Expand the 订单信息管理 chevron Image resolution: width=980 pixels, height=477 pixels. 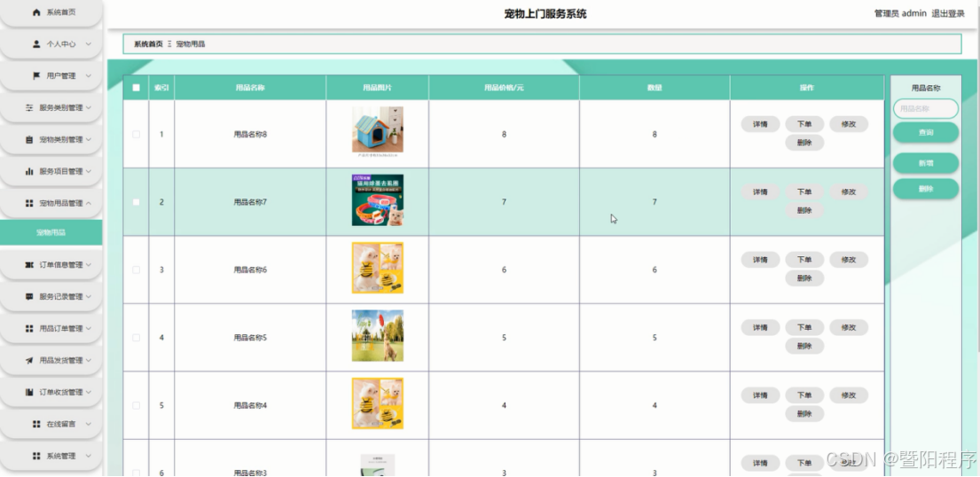coord(88,265)
